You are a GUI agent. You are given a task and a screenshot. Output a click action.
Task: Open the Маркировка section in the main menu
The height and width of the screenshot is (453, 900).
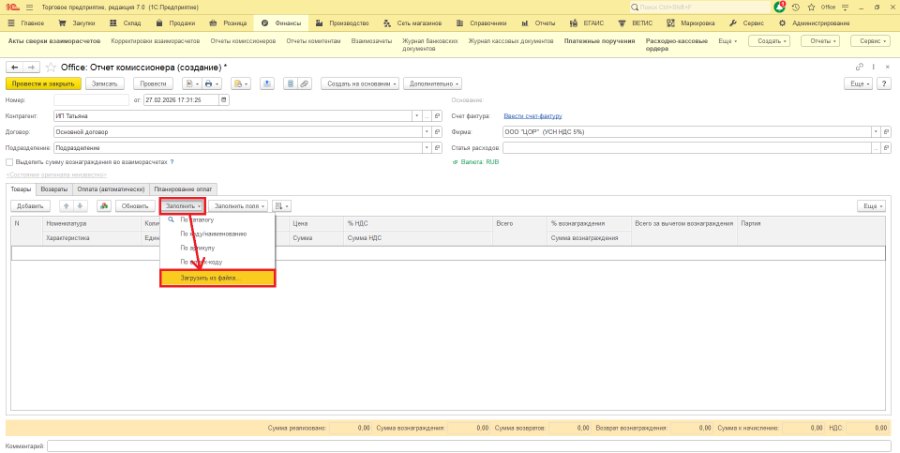point(691,24)
